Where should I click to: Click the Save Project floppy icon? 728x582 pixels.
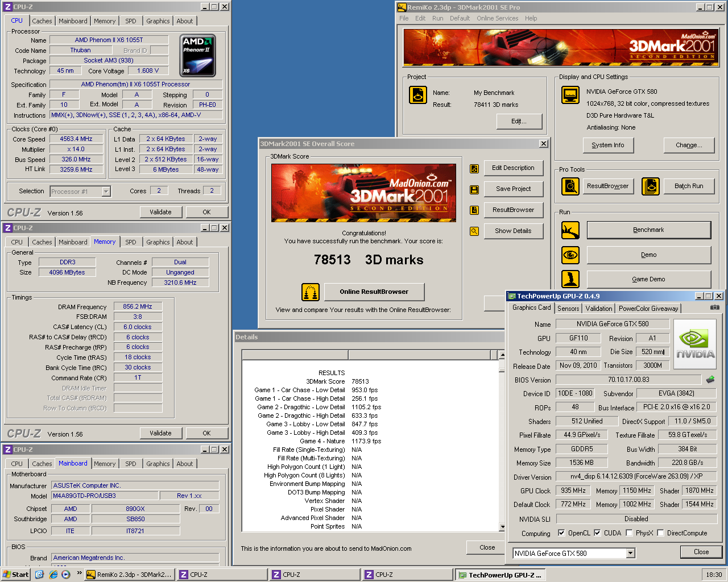tap(474, 189)
